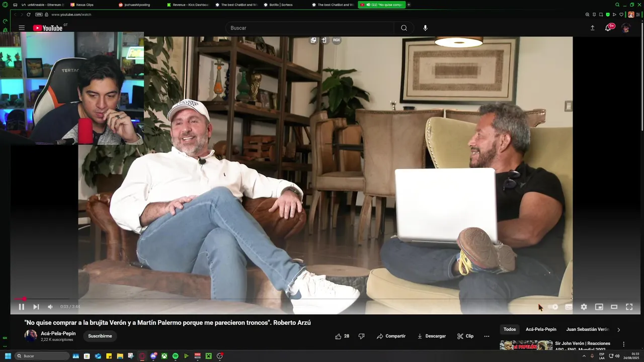The image size is (644, 362).
Task: Click the Windows taskbar Buscar search box
Action: coord(42,356)
